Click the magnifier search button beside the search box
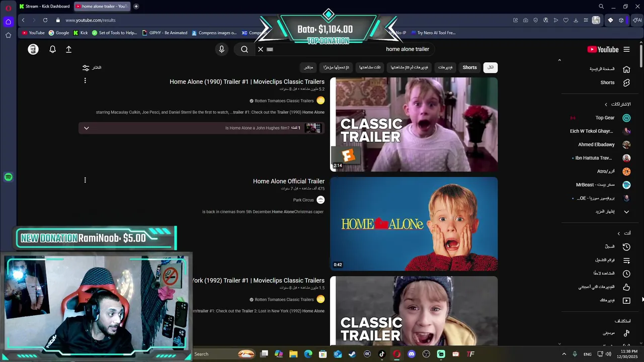This screenshot has height=362, width=644. (x=245, y=49)
